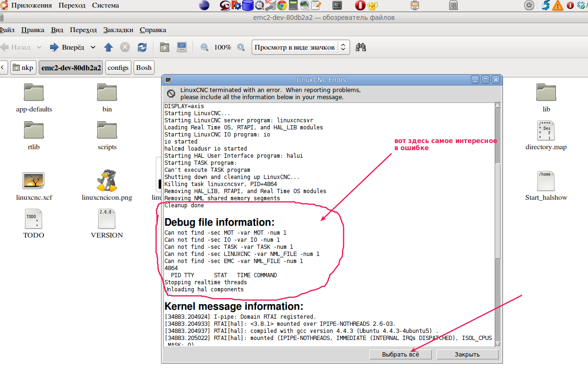Viewport: 588px width, 391px height.
Task: Select the TODO text file
Action: click(x=34, y=224)
